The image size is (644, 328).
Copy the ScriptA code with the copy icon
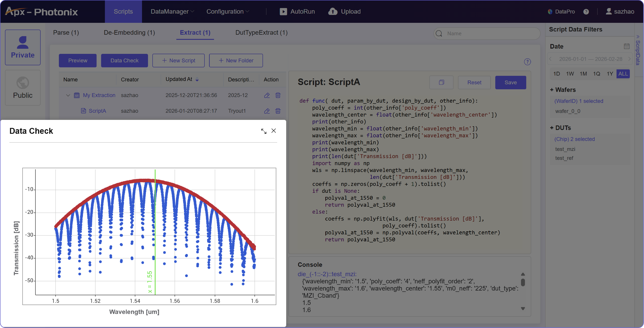coord(441,82)
